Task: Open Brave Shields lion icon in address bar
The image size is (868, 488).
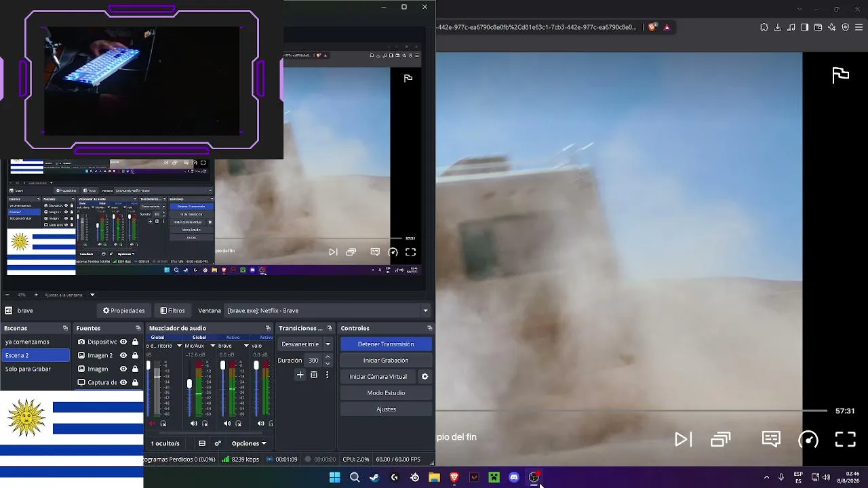Action: pyautogui.click(x=652, y=27)
